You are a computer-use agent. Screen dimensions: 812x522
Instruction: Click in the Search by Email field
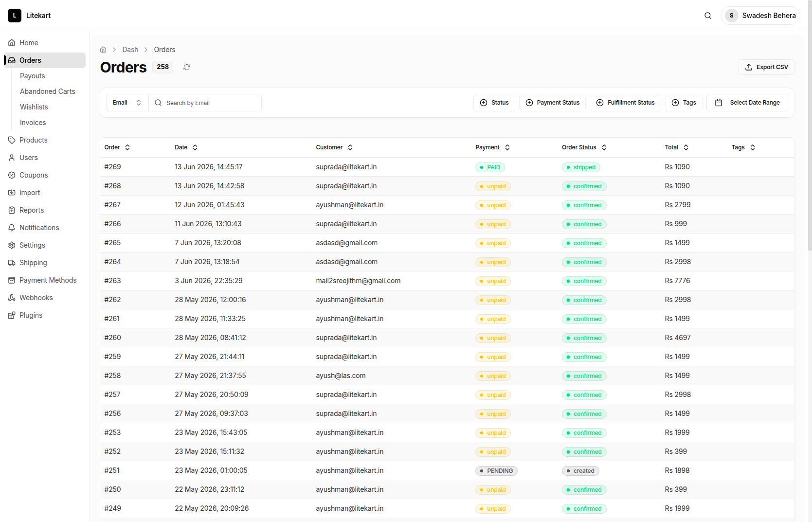[204, 103]
